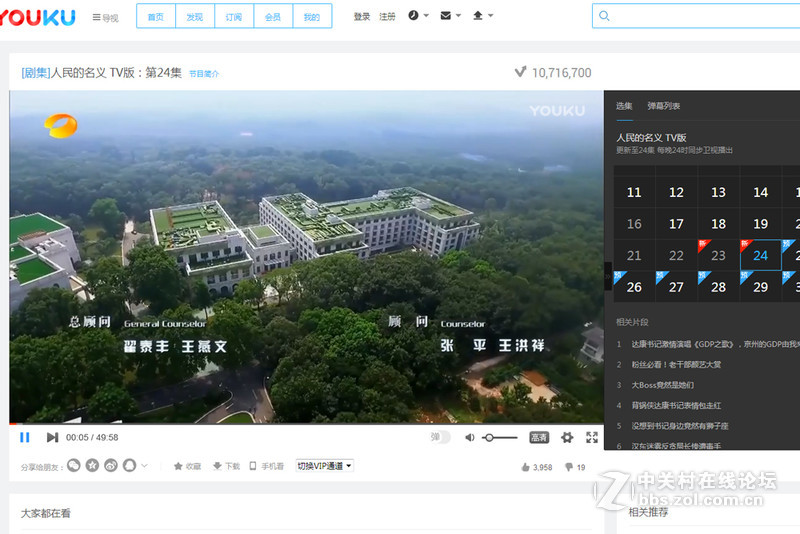Screen dimensions: 800x534
Task: Click the 登录 login link
Action: 362,16
